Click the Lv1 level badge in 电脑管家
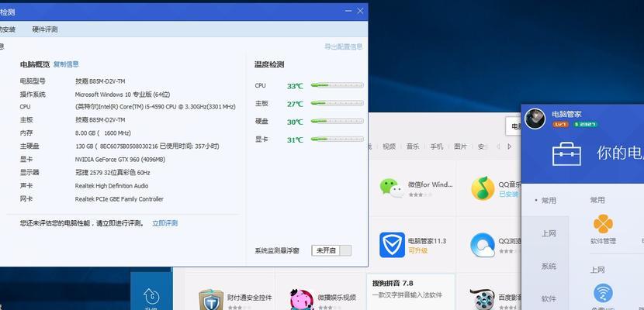 (560, 124)
